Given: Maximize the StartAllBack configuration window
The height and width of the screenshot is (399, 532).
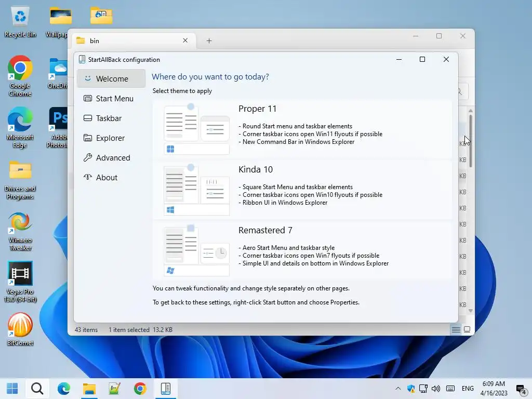Looking at the screenshot, I should coord(422,59).
